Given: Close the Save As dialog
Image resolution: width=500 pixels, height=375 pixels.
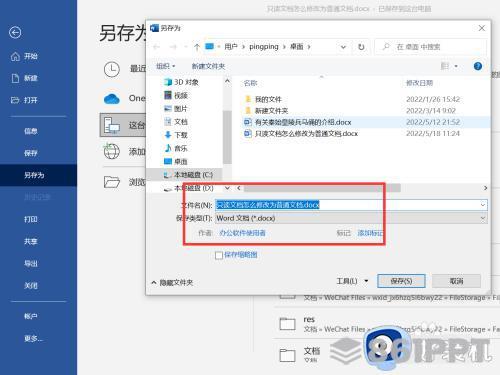Looking at the screenshot, I should coord(482,28).
